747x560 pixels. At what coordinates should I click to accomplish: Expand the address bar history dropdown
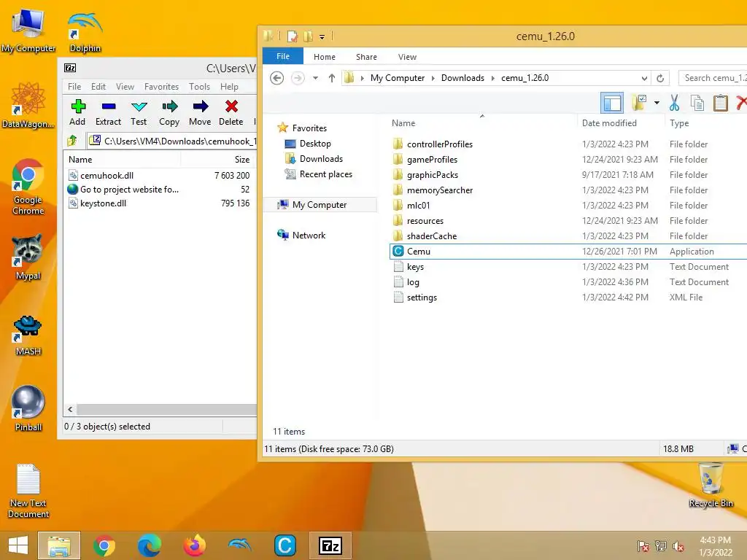pos(644,78)
